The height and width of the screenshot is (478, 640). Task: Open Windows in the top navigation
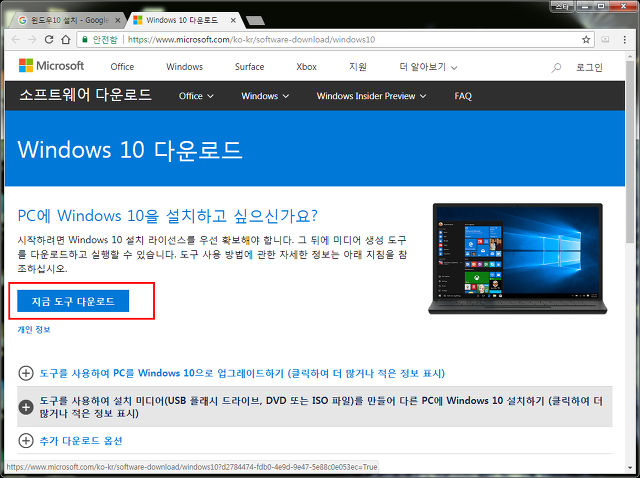[184, 67]
